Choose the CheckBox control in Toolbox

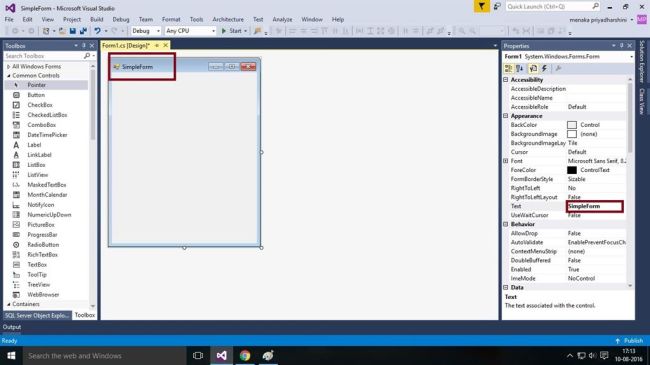coord(40,105)
